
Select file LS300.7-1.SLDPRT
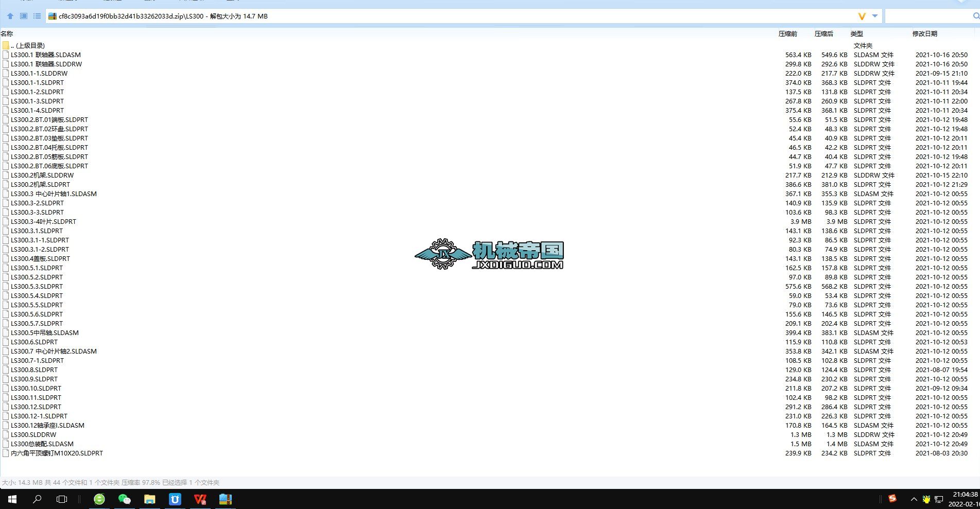coord(38,360)
